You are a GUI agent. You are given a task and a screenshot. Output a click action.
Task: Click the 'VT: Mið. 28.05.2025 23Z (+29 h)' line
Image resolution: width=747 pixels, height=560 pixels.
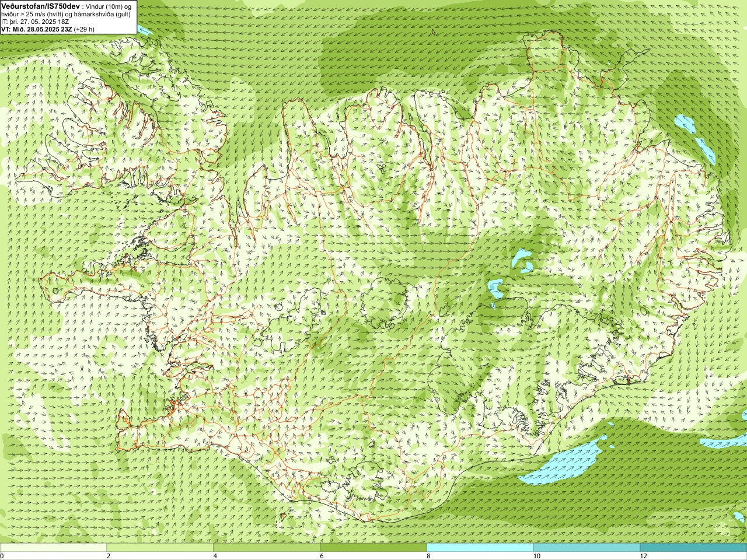pyautogui.click(x=48, y=29)
